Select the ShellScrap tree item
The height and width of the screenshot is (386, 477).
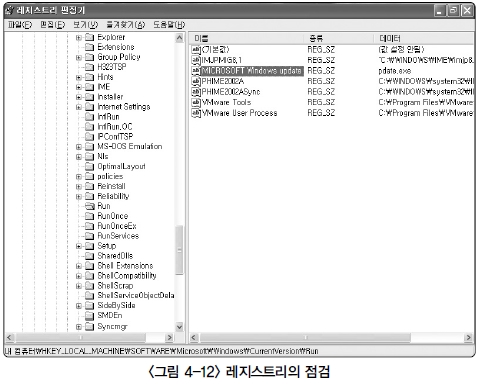[115, 286]
